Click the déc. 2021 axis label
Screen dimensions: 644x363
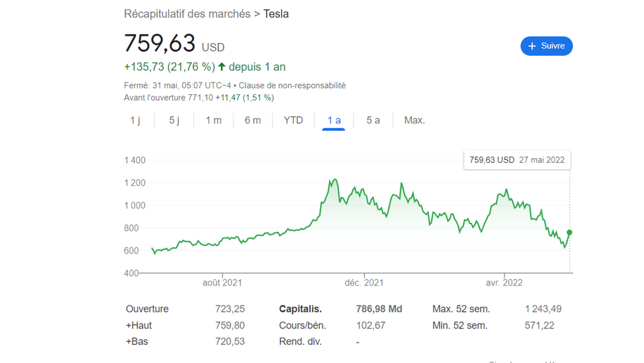(364, 283)
